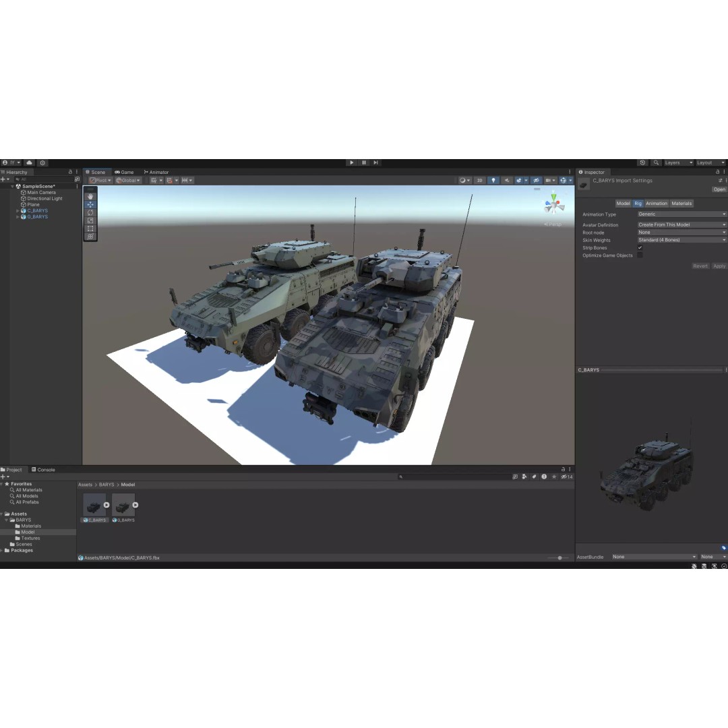Open the Console tab
The width and height of the screenshot is (728, 728).
click(x=43, y=470)
